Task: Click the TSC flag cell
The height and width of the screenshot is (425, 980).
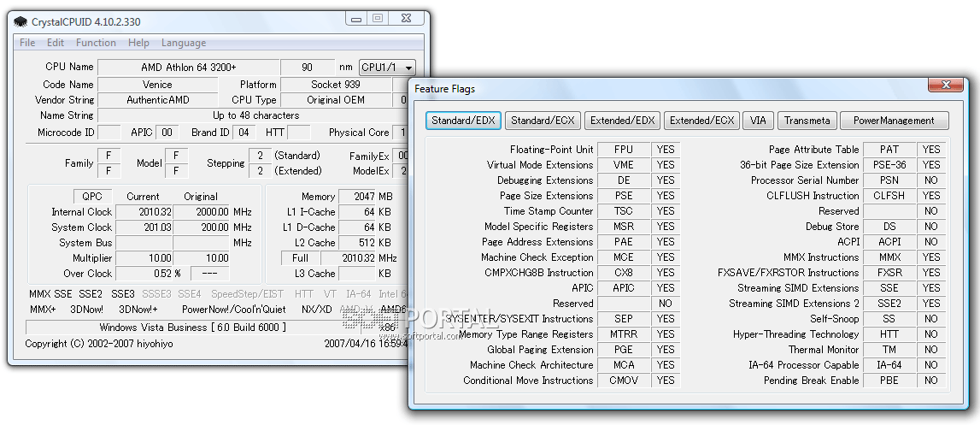Action: pos(623,211)
